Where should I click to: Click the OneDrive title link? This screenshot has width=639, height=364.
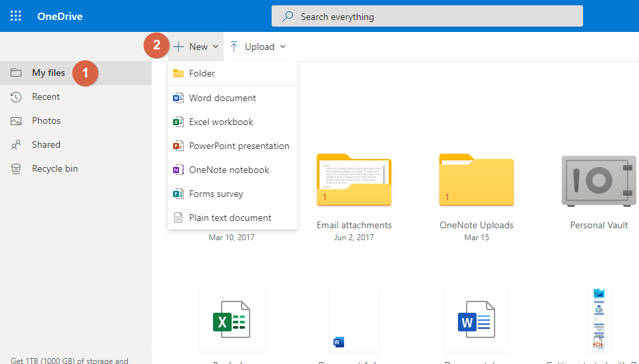click(60, 17)
